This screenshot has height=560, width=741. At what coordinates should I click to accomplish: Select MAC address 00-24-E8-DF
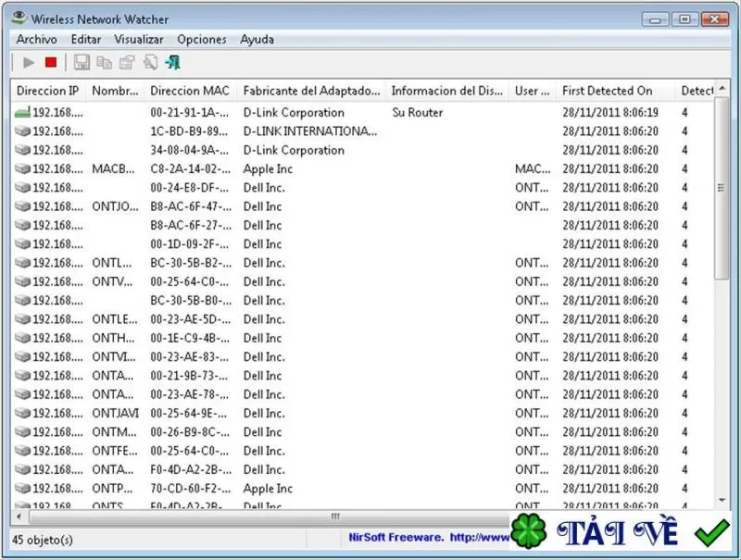click(190, 188)
